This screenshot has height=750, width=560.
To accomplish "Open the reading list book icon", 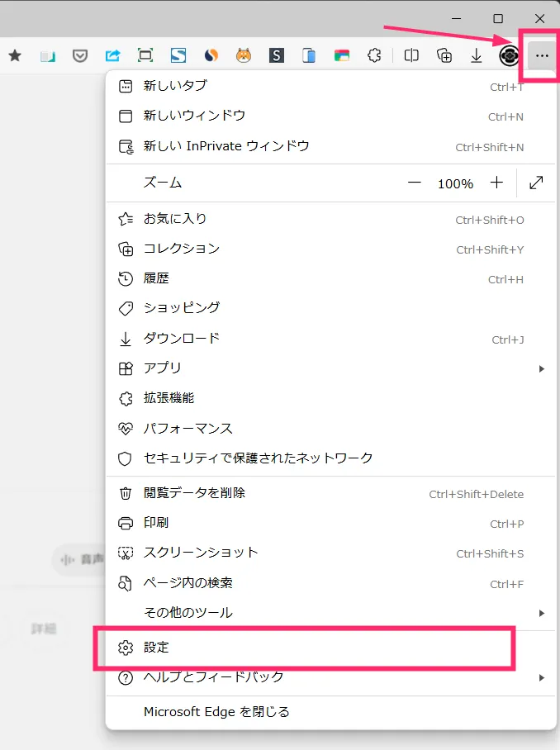I will (47, 56).
